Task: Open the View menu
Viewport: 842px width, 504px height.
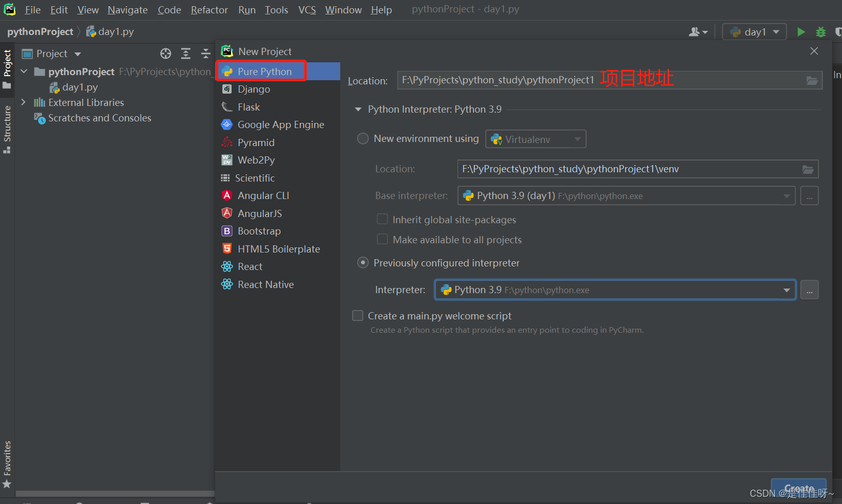Action: [88, 10]
